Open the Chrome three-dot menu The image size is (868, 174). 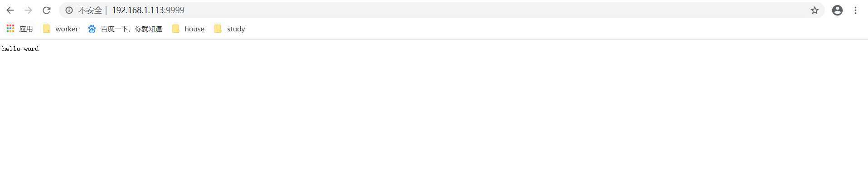point(855,10)
